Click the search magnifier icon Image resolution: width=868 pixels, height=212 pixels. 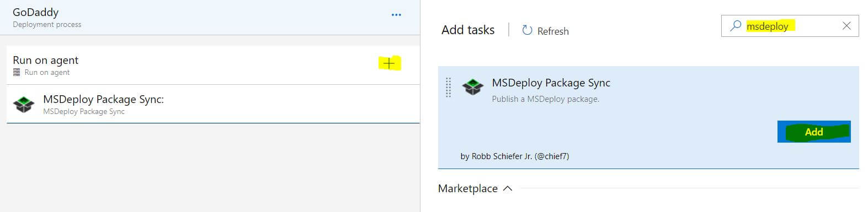(735, 26)
